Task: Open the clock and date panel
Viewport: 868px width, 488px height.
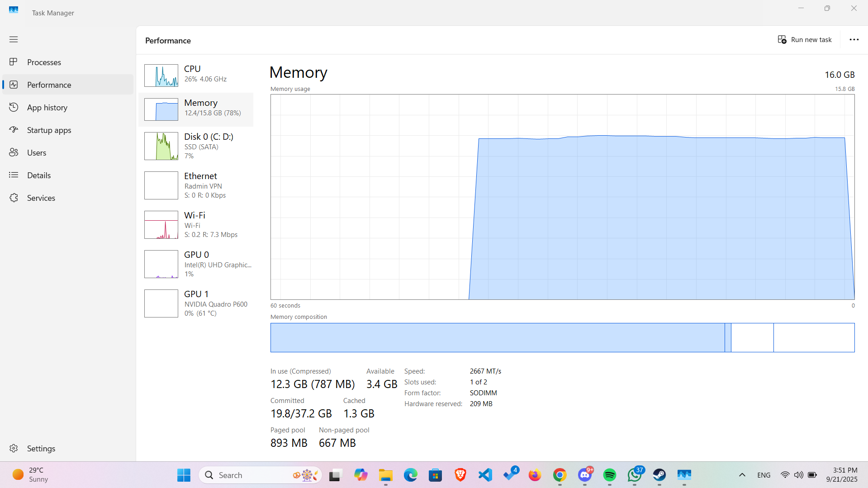Action: click(x=842, y=475)
